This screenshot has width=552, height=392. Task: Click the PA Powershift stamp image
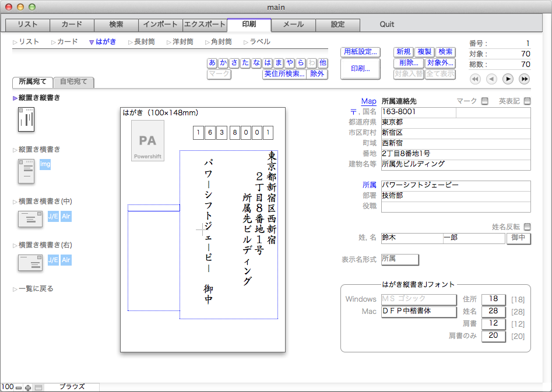[x=147, y=140]
